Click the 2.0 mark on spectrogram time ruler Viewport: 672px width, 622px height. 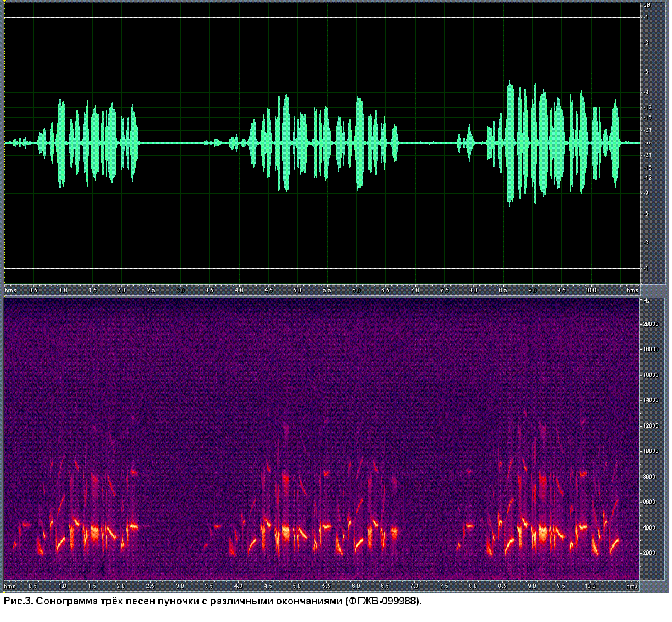pos(121,587)
